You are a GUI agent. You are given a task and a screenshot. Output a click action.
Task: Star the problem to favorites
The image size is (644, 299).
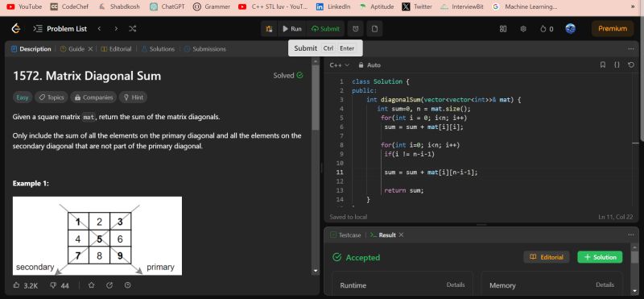pos(92,285)
